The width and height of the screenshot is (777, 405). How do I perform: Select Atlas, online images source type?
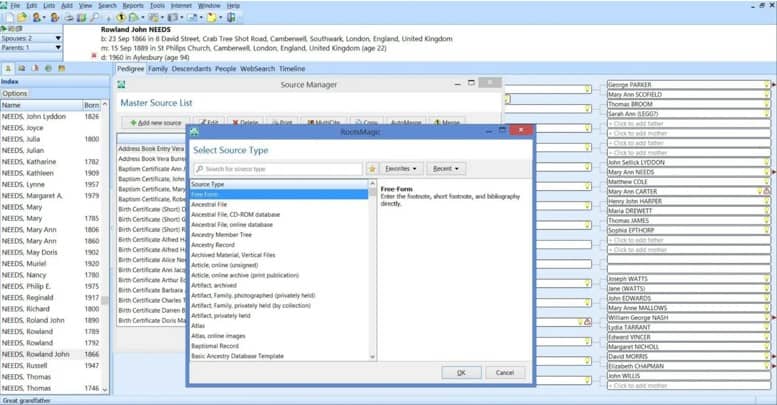coord(279,336)
